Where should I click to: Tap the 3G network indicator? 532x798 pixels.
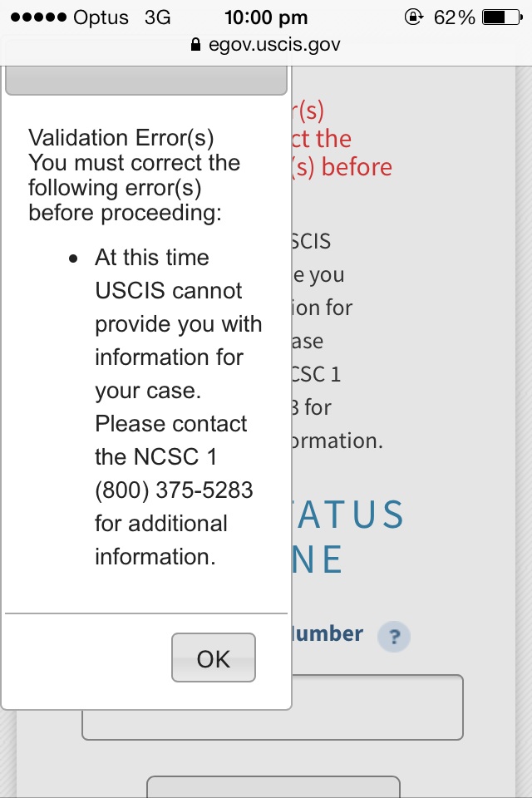157,17
